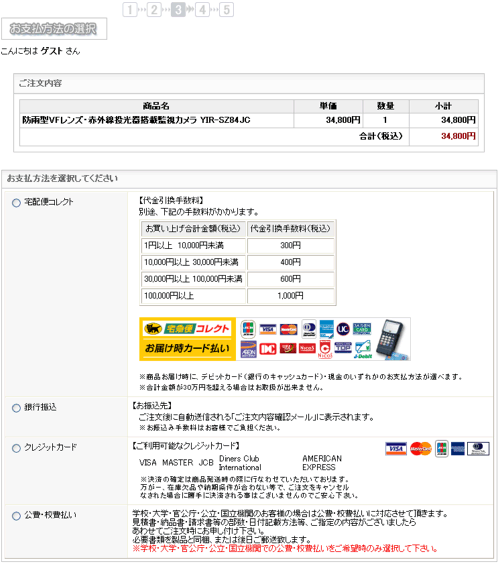Click the 100,000円以上 row

238,296
